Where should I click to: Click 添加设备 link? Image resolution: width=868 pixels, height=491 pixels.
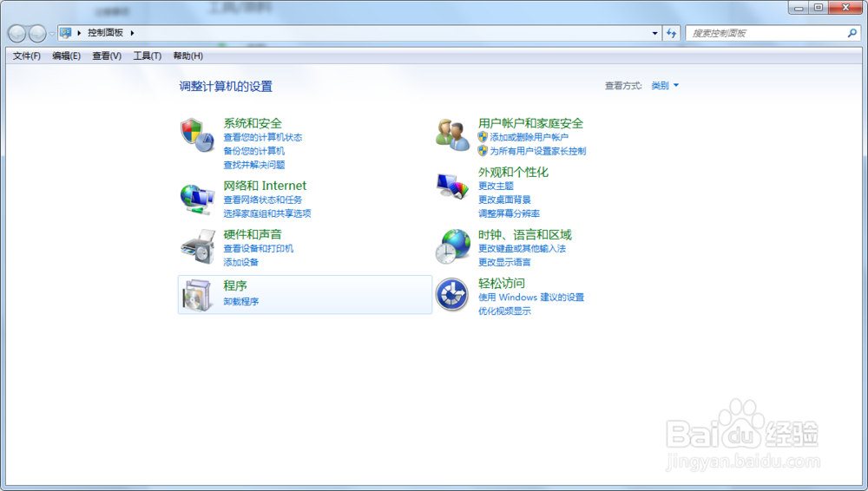[240, 262]
